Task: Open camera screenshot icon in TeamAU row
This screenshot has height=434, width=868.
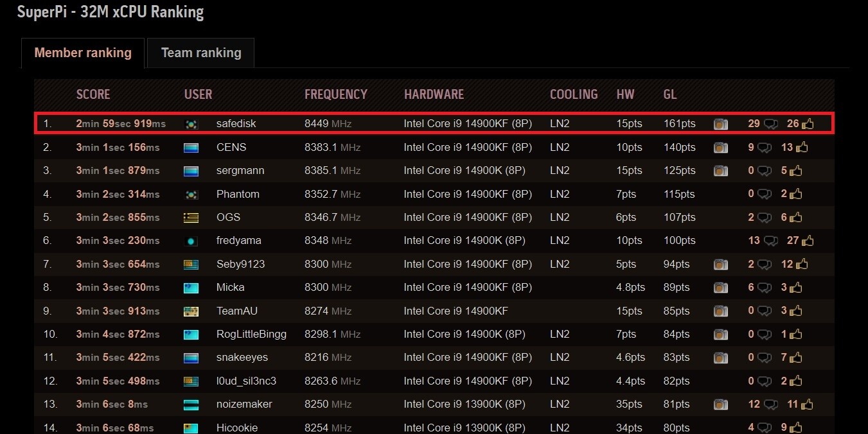Action: pos(721,311)
